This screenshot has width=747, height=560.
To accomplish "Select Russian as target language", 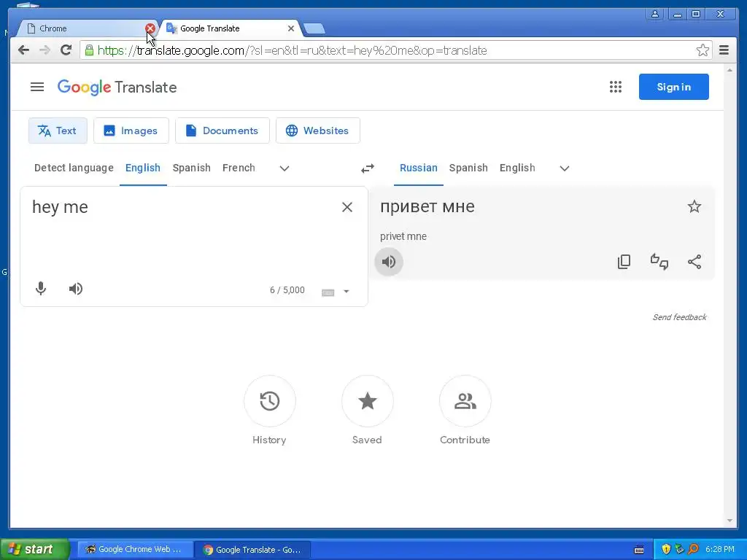I will coord(418,168).
